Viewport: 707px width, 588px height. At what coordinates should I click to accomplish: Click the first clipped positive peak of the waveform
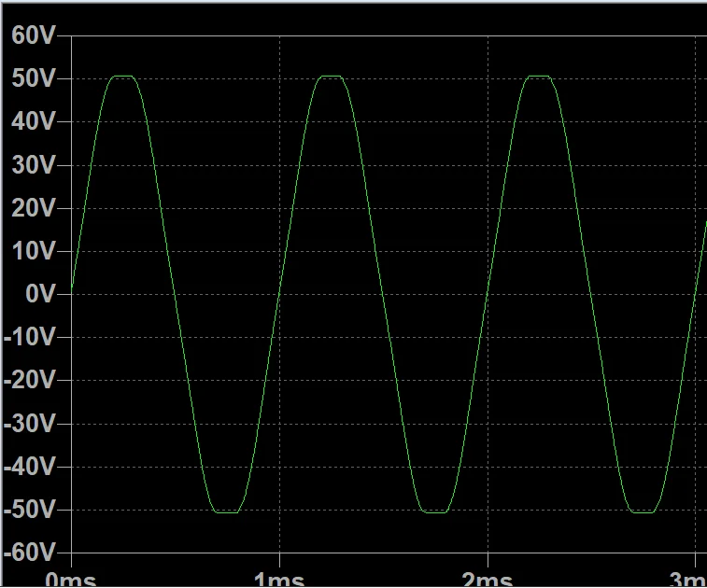[x=122, y=77]
